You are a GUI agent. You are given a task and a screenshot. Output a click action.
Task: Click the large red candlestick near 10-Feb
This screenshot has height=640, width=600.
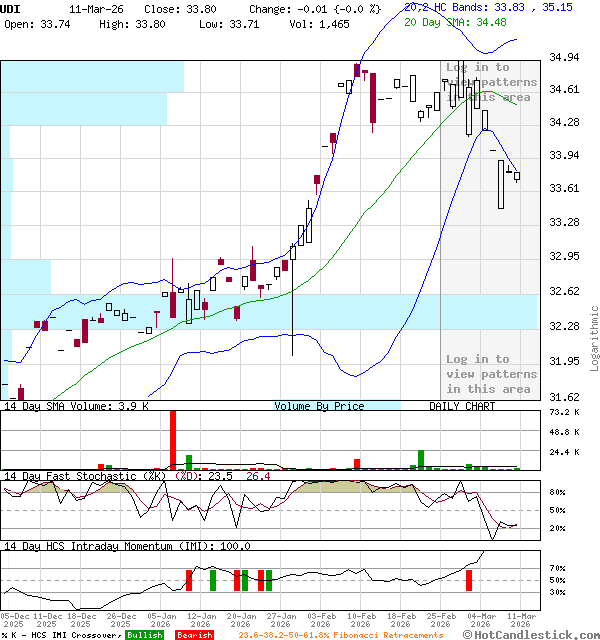pos(372,98)
